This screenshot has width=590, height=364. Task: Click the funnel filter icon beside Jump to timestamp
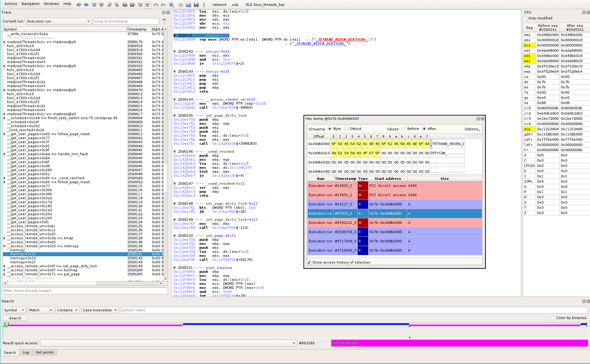(164, 21)
